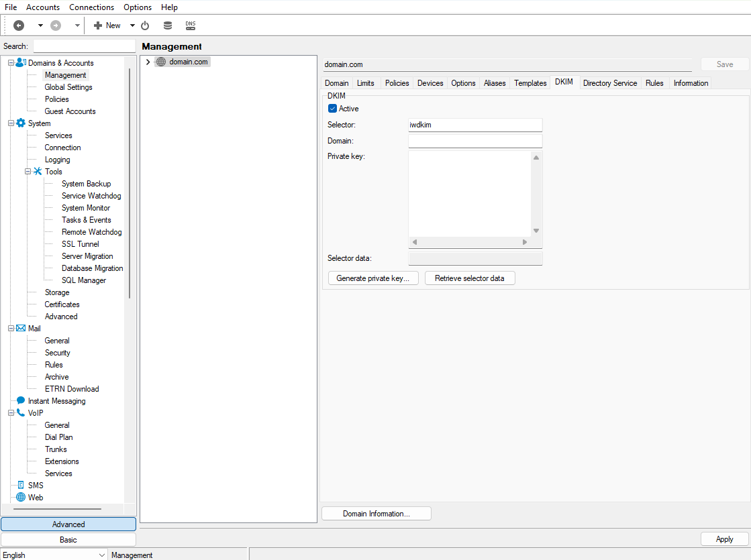Open the English language dropdown

pyautogui.click(x=102, y=555)
